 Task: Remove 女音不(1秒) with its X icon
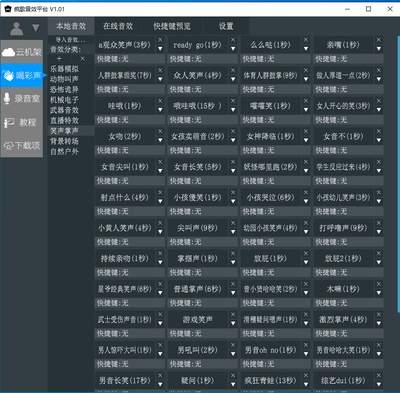[378, 131]
